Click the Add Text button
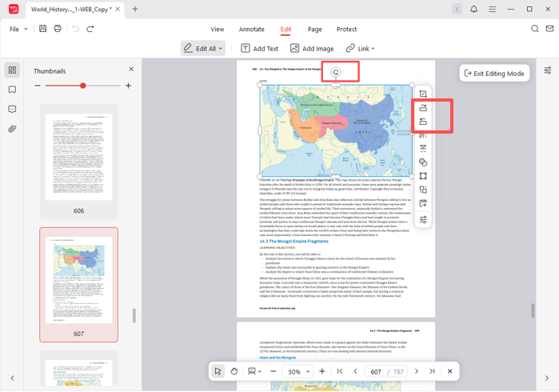The image size is (559, 392). 260,49
